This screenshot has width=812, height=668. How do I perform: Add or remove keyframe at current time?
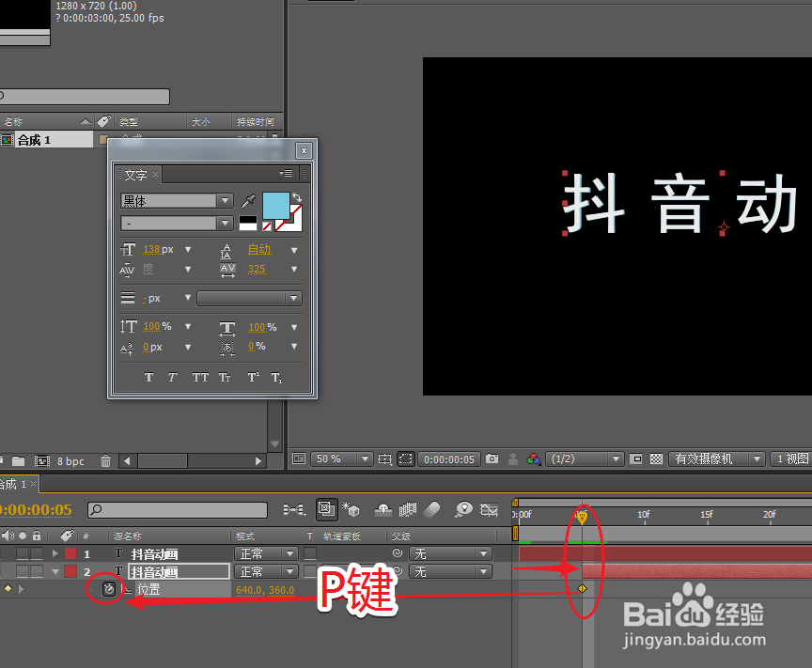[x=8, y=588]
